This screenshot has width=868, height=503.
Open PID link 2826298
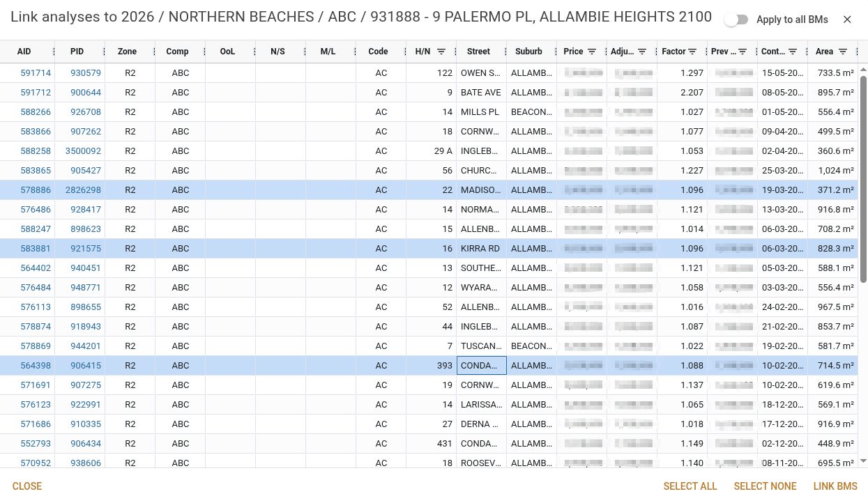83,189
